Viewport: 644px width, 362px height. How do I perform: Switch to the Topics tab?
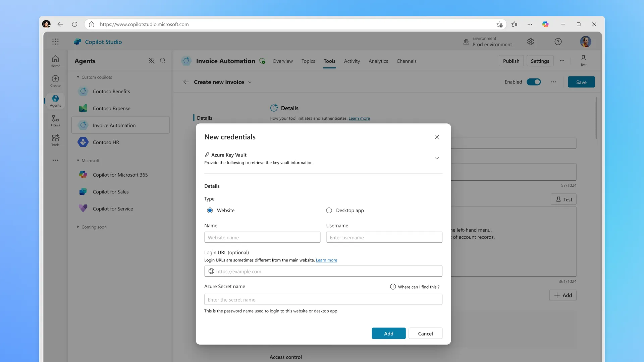[x=308, y=61]
